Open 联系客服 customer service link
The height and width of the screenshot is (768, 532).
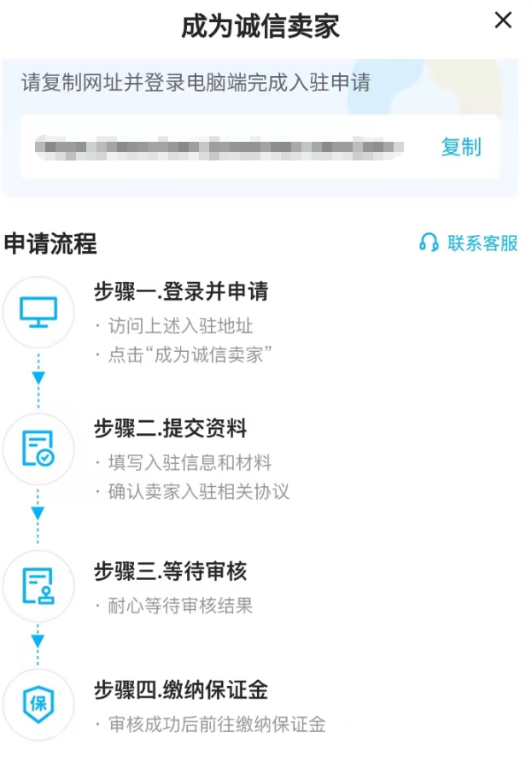click(x=482, y=243)
